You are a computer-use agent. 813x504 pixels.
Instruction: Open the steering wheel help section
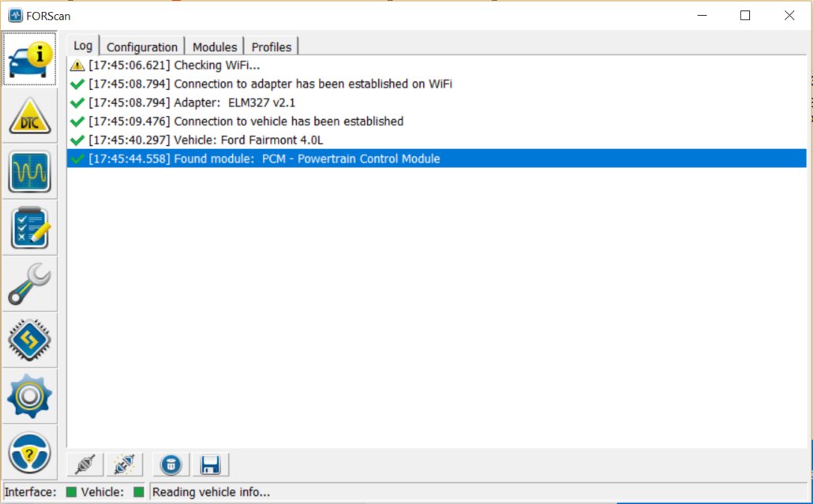point(30,453)
